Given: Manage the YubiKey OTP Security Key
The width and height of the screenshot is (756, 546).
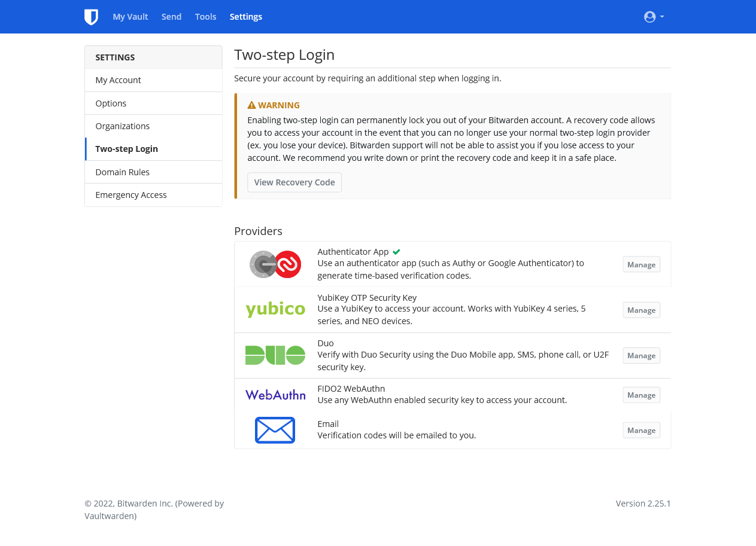Looking at the screenshot, I should [x=641, y=310].
